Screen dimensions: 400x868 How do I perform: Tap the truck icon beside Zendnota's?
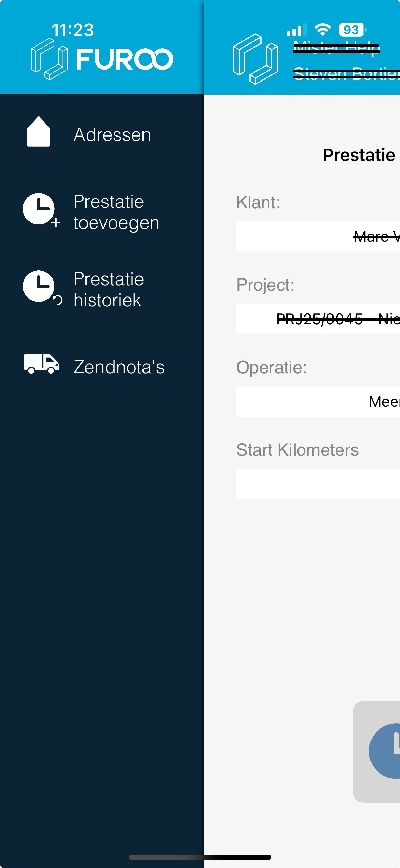(x=42, y=363)
